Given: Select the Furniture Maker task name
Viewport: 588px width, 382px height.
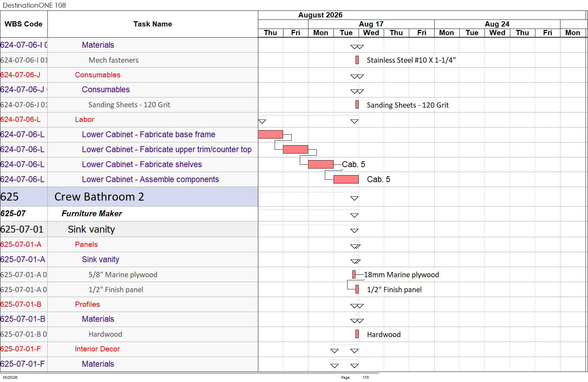Looking at the screenshot, I should tap(92, 213).
